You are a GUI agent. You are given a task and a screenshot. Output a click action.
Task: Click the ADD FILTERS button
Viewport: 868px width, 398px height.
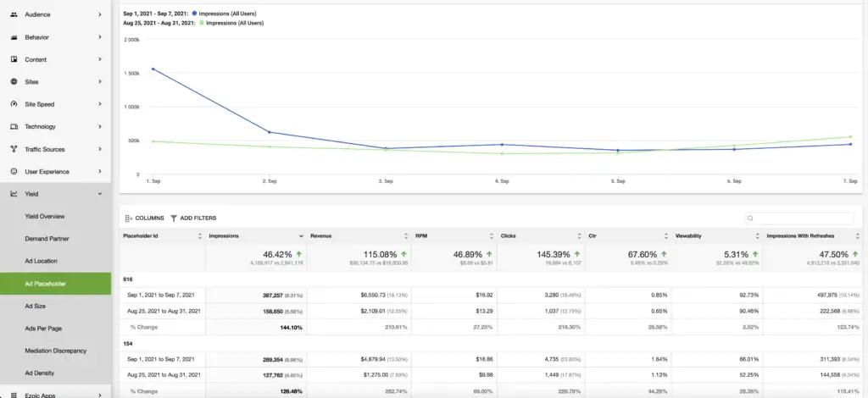193,218
